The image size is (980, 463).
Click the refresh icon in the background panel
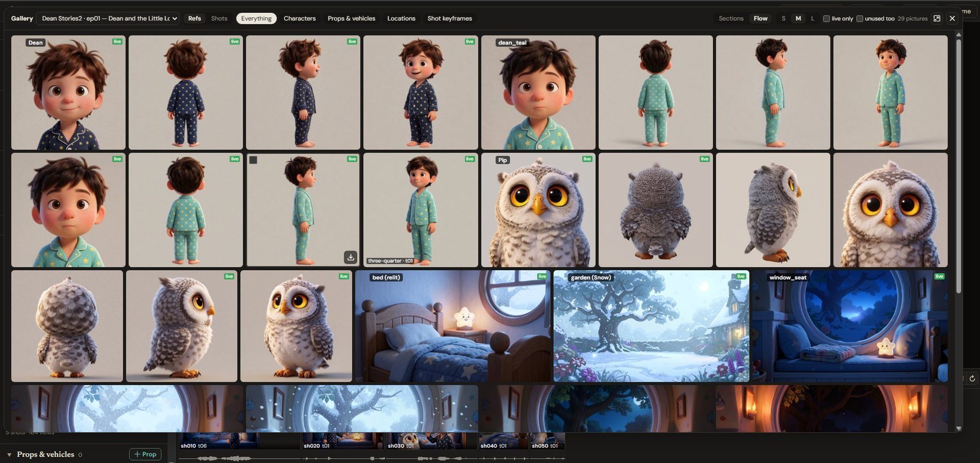(x=971, y=378)
